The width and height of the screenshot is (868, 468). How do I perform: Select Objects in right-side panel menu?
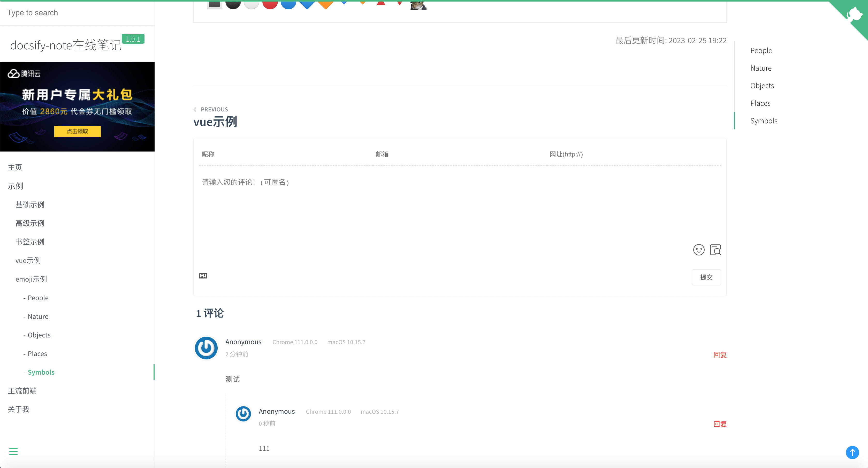pyautogui.click(x=762, y=85)
